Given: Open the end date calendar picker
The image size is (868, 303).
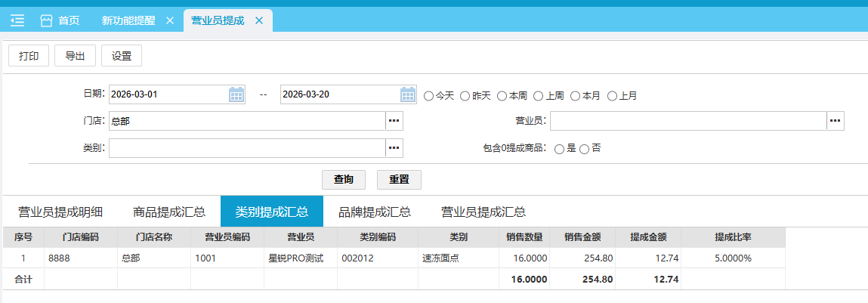Looking at the screenshot, I should point(408,94).
